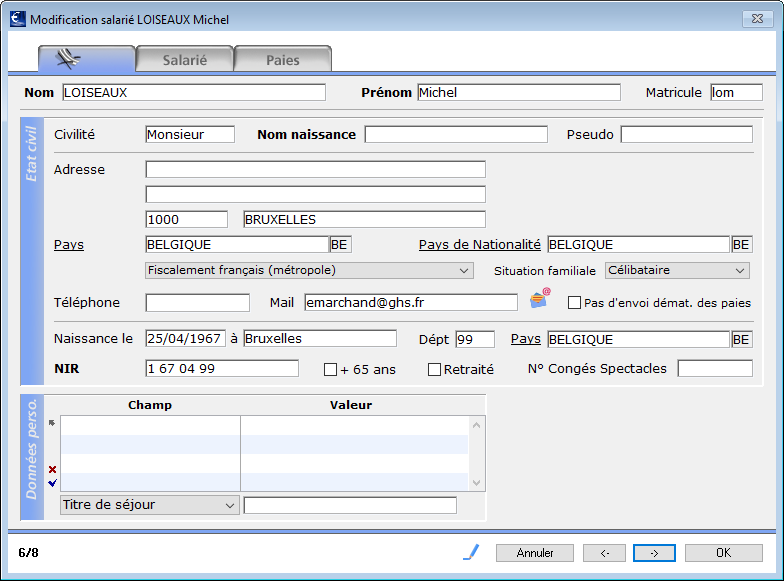
Task: Toggle the + 65 ans checkbox
Action: [330, 370]
